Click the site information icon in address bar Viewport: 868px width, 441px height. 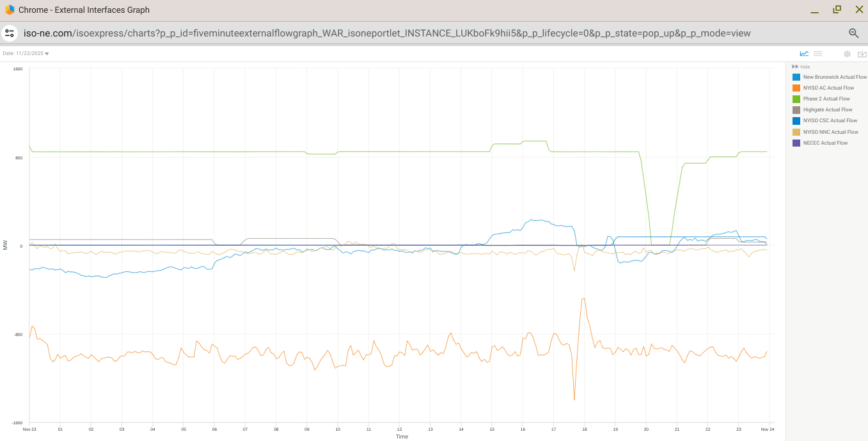[x=10, y=33]
